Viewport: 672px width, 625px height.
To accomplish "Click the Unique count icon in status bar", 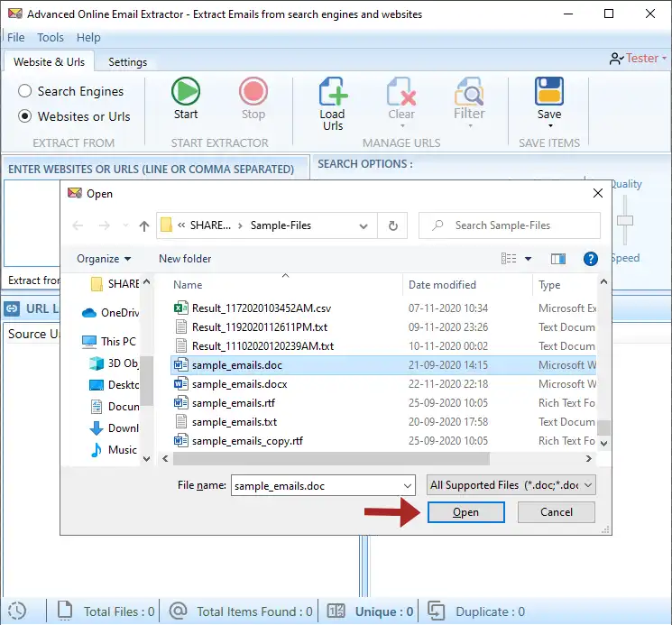I will (x=336, y=611).
